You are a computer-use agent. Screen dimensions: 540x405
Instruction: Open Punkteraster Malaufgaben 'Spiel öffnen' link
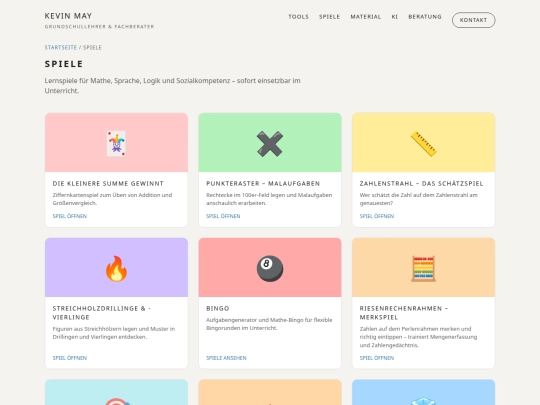[x=223, y=216]
